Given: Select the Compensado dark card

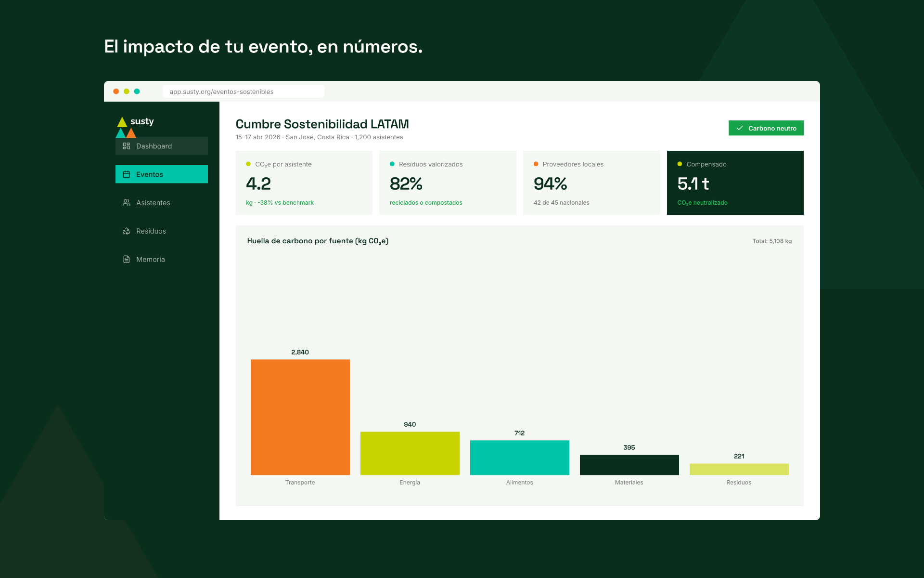Looking at the screenshot, I should 735,183.
